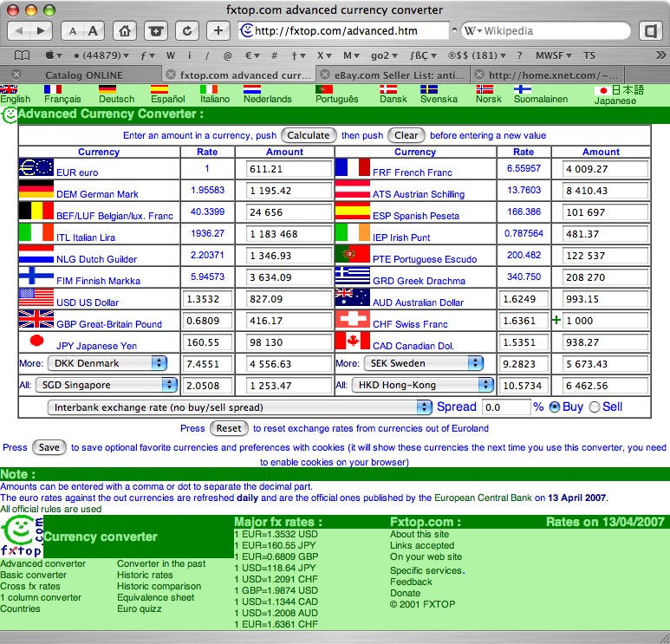
Task: Switch to Italiano via Italian flag
Action: point(209,89)
